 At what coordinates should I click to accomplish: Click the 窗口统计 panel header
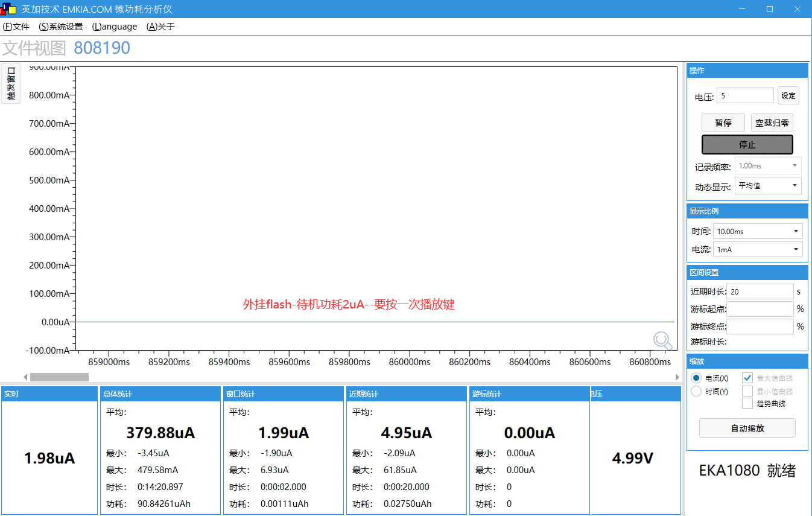282,394
